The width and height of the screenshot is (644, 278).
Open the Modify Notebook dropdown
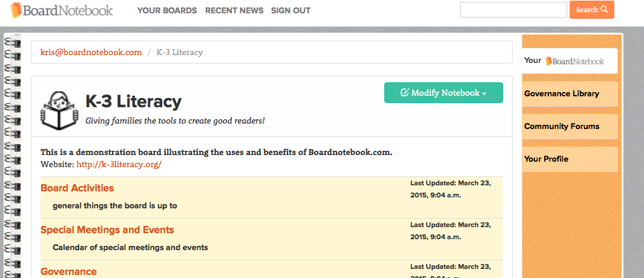coord(443,93)
